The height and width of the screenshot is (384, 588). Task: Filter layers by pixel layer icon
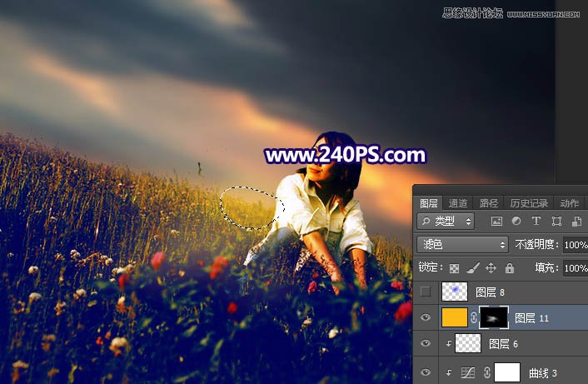tap(496, 222)
